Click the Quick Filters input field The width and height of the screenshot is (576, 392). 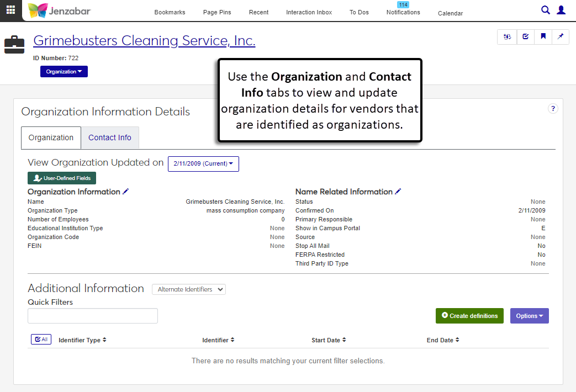93,316
